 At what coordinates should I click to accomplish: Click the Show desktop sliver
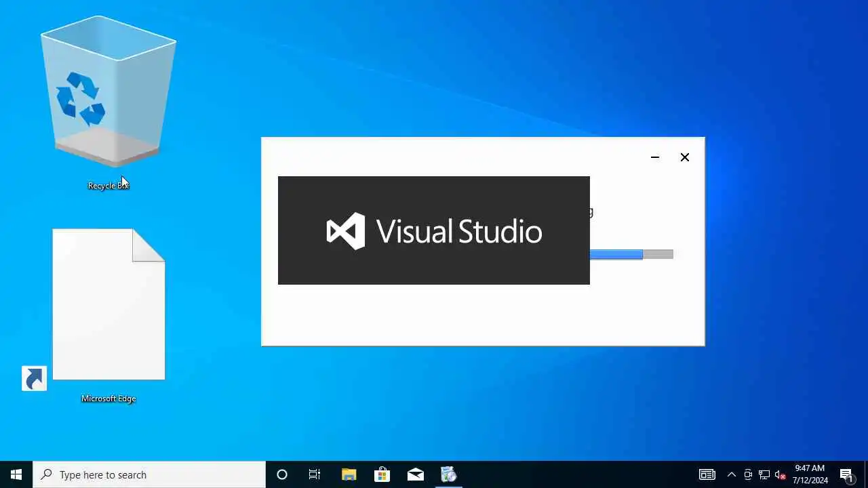pos(866,474)
